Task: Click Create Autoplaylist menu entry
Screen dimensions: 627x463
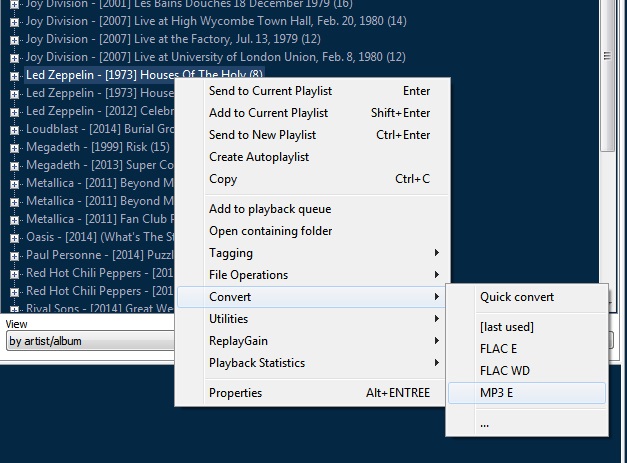Action: (x=312, y=157)
